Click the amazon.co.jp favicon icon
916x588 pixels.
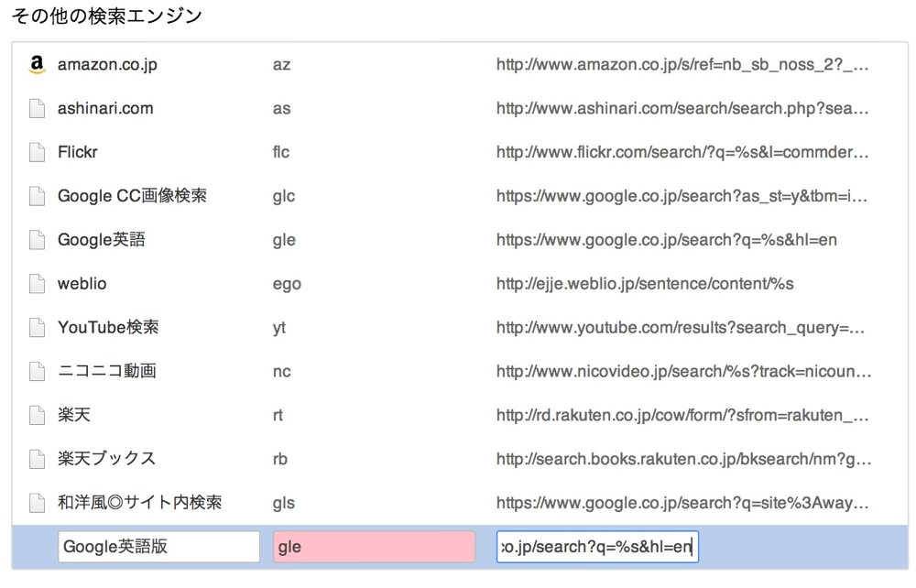point(37,64)
